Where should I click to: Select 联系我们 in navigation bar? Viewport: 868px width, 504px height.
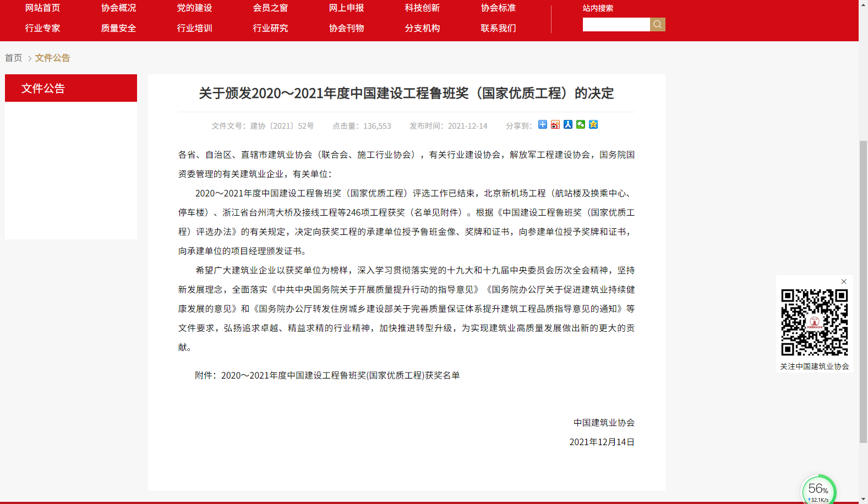(498, 28)
